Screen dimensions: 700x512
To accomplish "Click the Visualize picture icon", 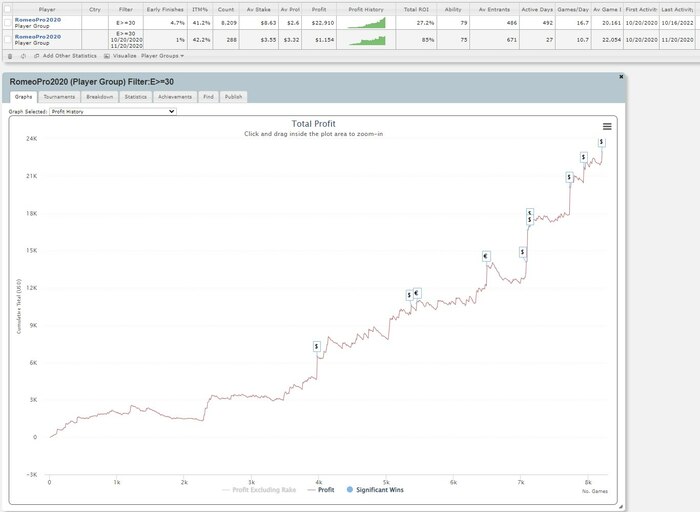I will [107, 56].
